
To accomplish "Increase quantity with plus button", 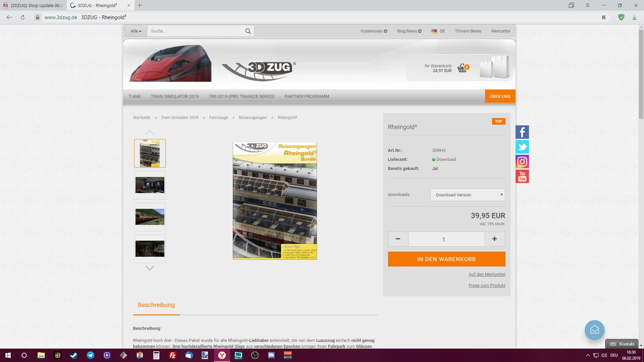I will pyautogui.click(x=494, y=239).
